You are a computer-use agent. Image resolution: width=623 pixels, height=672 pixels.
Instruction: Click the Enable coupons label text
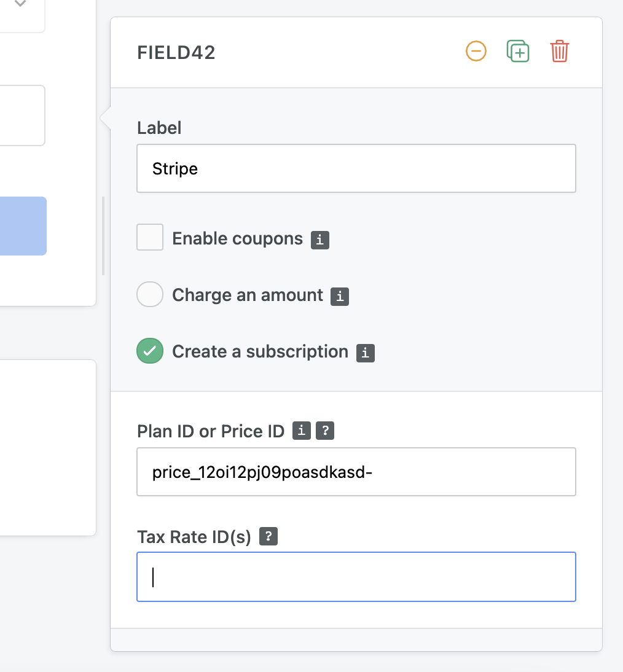pos(238,238)
